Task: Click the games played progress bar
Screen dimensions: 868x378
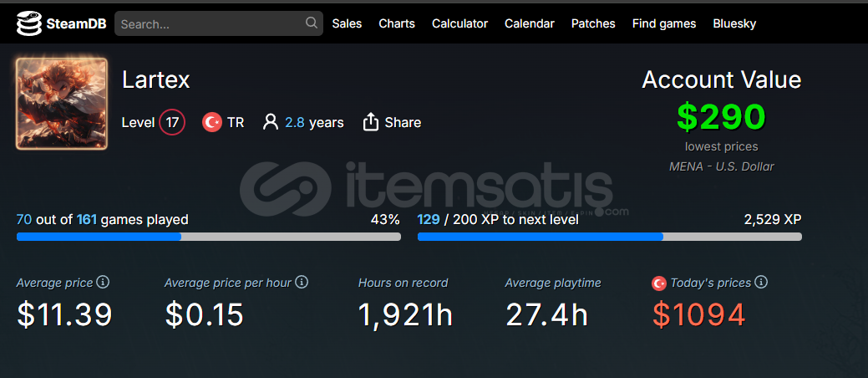Action: (209, 237)
